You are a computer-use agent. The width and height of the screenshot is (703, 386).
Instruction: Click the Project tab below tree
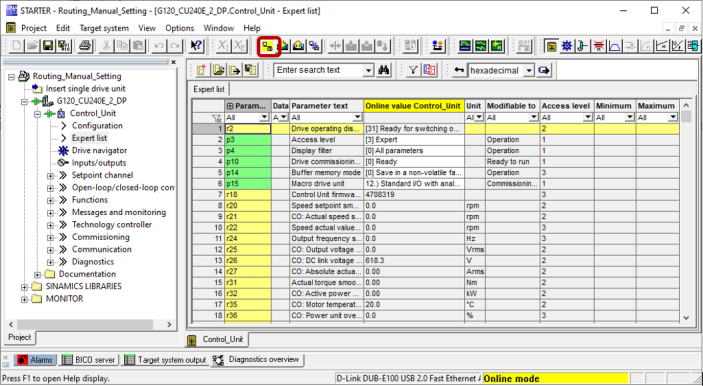click(x=20, y=338)
